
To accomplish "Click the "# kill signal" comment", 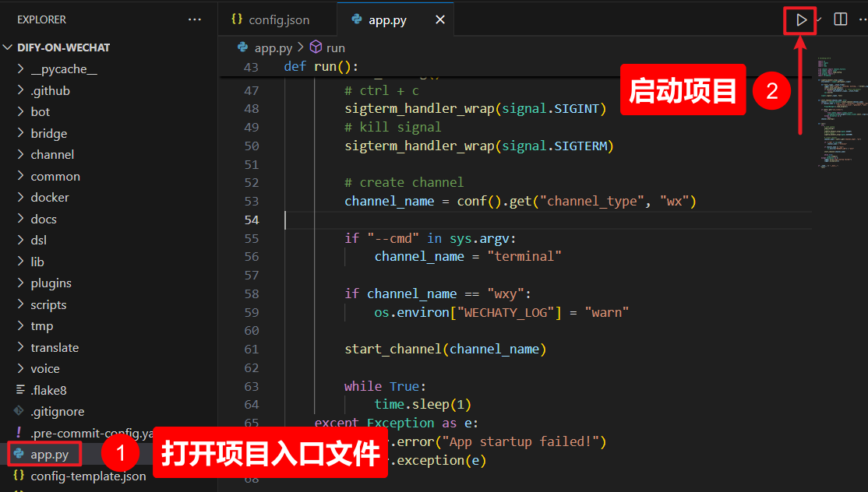I will coord(393,127).
